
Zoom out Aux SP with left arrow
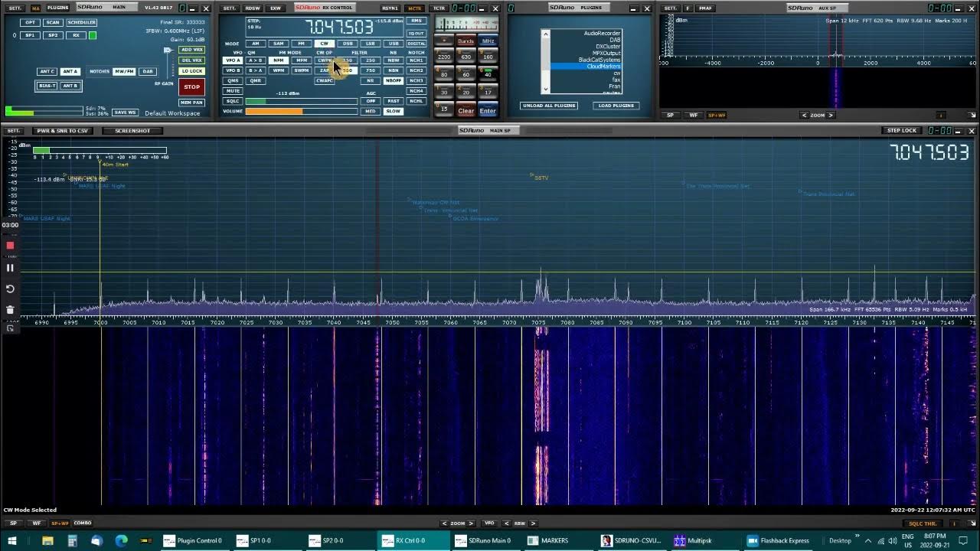tap(804, 116)
